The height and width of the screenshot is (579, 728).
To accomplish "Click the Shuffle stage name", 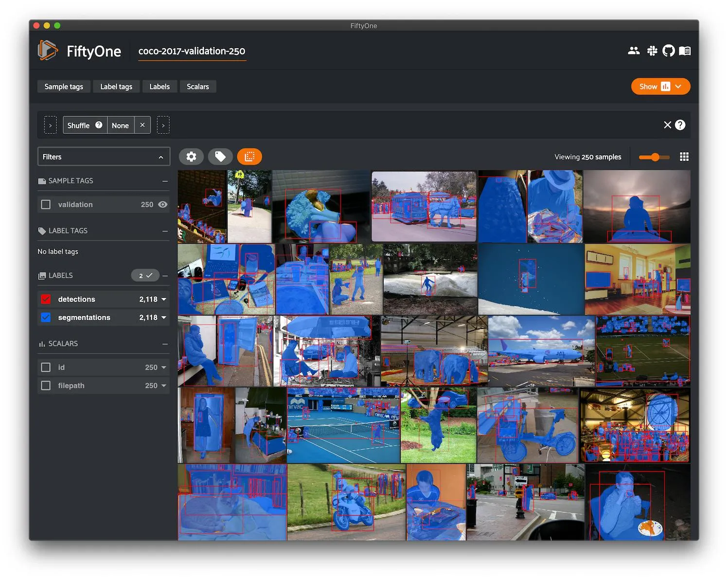I will (x=78, y=125).
